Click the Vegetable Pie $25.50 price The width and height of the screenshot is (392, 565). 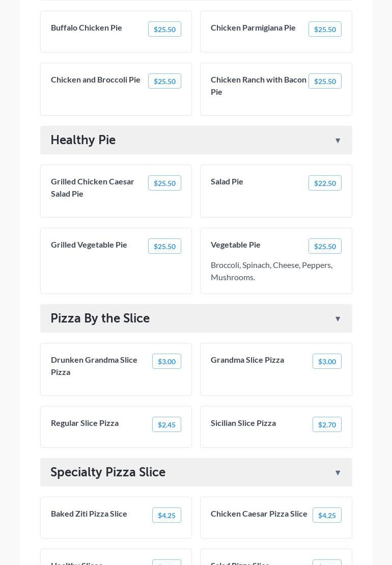(325, 247)
